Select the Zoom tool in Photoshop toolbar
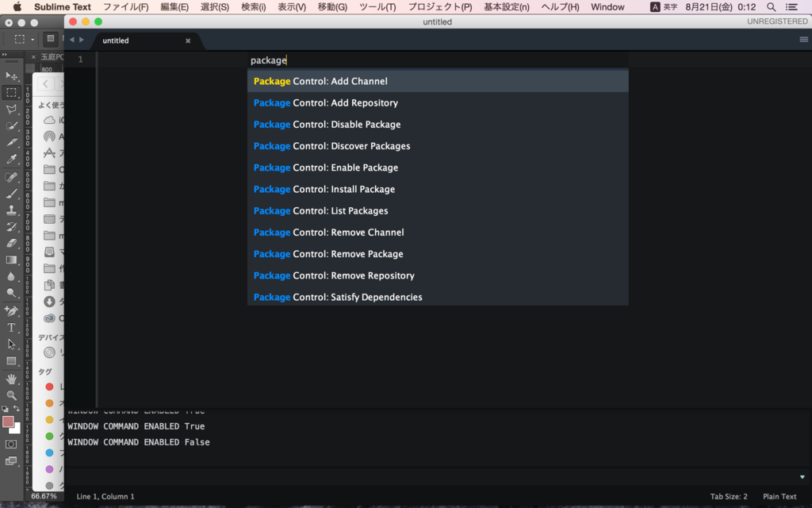 pos(11,395)
